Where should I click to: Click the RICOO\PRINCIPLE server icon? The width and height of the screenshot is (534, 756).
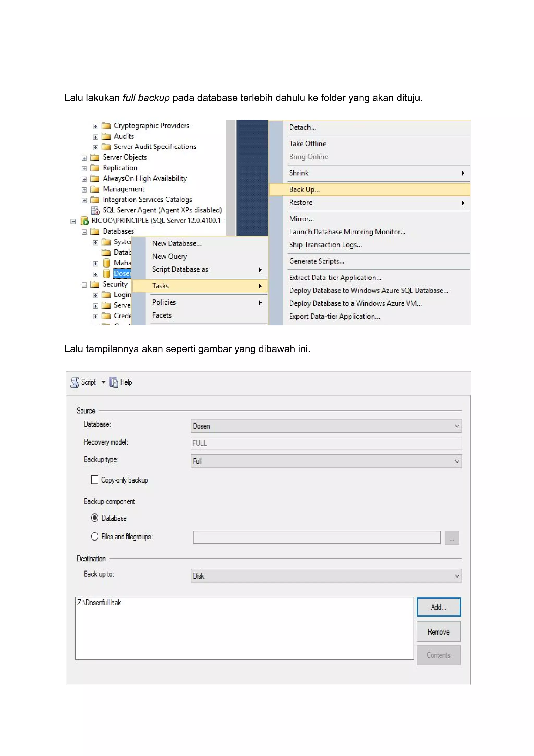(x=84, y=221)
